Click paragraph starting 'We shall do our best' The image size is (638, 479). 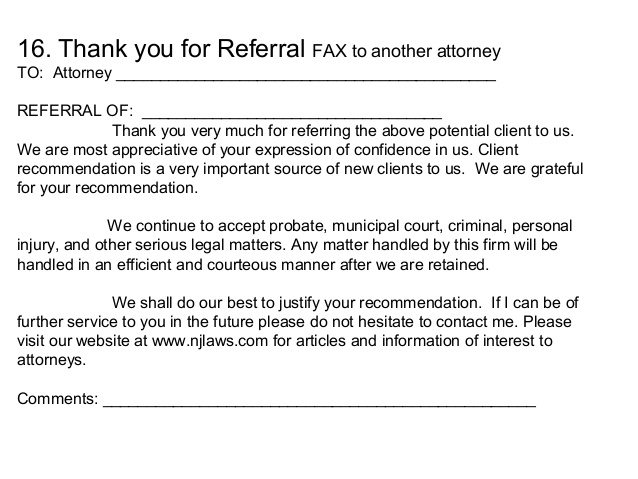(x=298, y=331)
